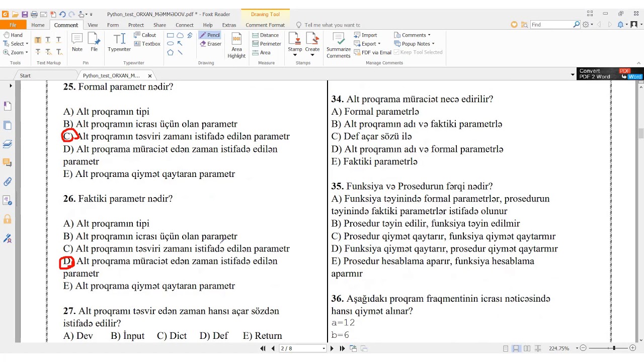Jump to the last page

click(x=342, y=348)
